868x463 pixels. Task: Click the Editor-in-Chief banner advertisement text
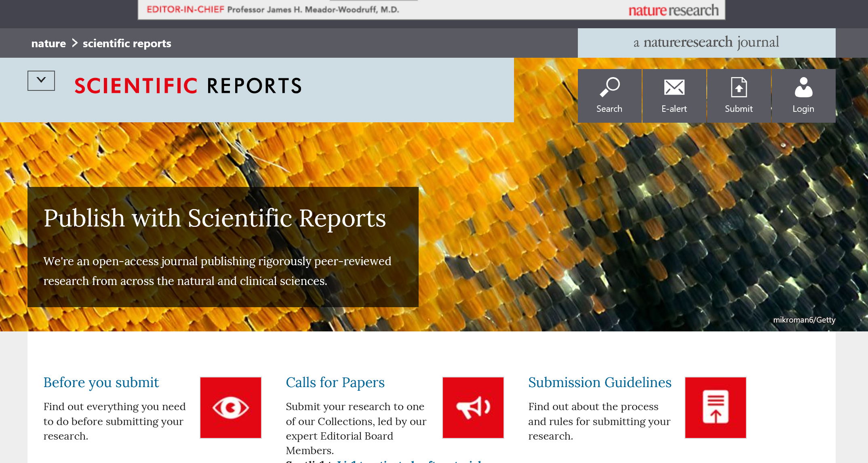pos(273,9)
